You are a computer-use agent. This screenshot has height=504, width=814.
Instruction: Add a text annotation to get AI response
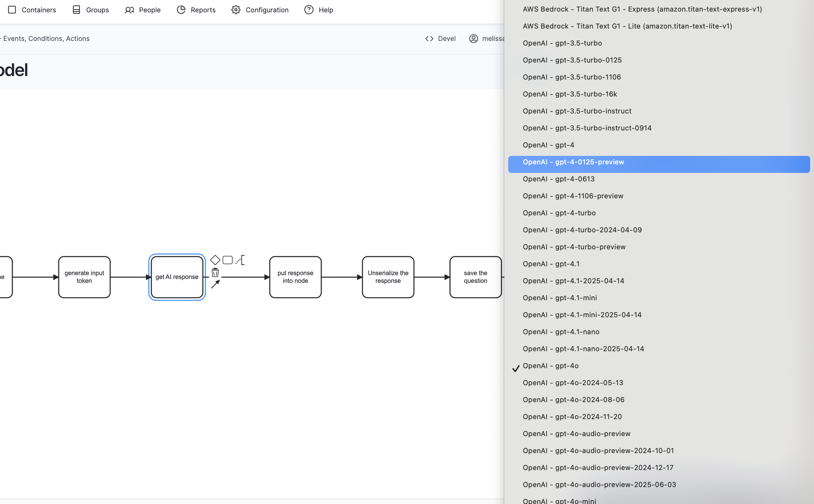pyautogui.click(x=241, y=260)
